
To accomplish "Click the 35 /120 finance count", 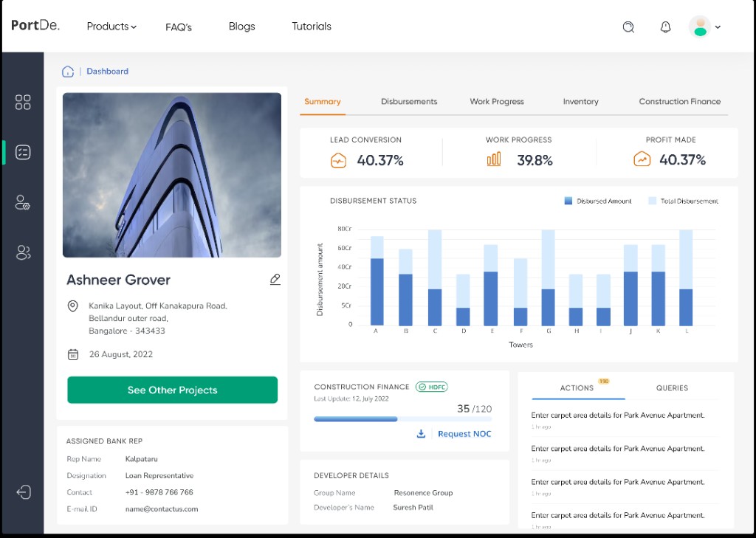I will tap(475, 409).
